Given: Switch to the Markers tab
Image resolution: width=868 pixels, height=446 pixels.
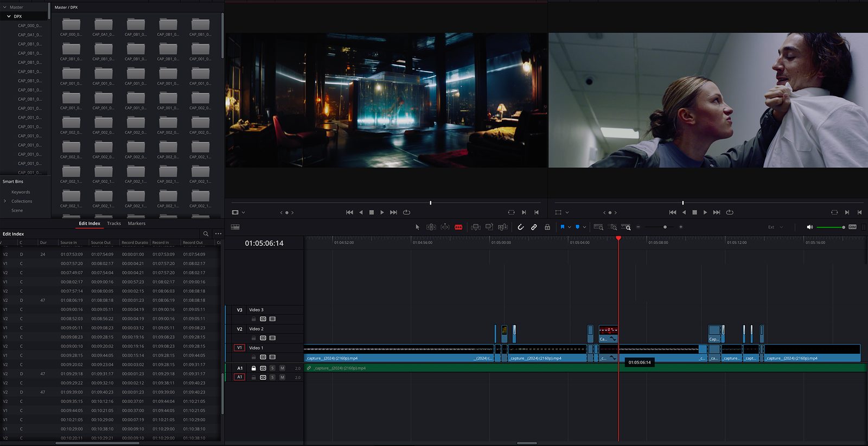Looking at the screenshot, I should (x=137, y=224).
